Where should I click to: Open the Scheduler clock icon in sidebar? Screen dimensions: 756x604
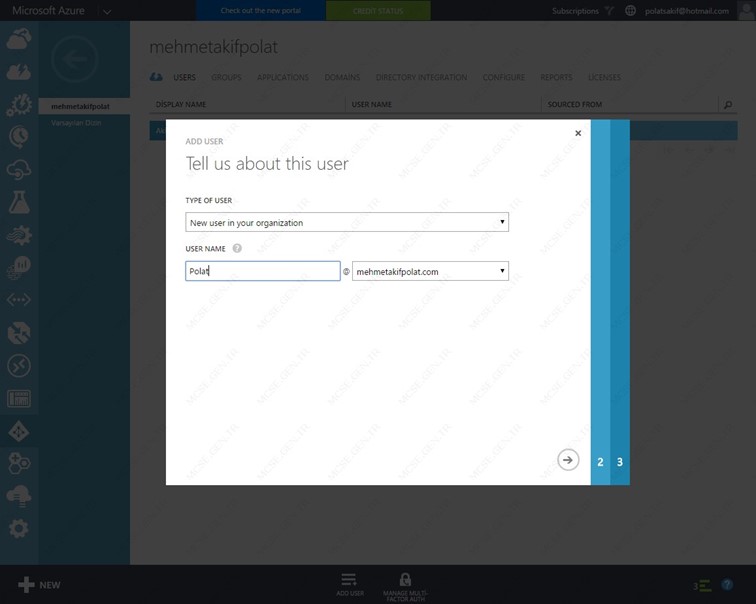point(19,137)
